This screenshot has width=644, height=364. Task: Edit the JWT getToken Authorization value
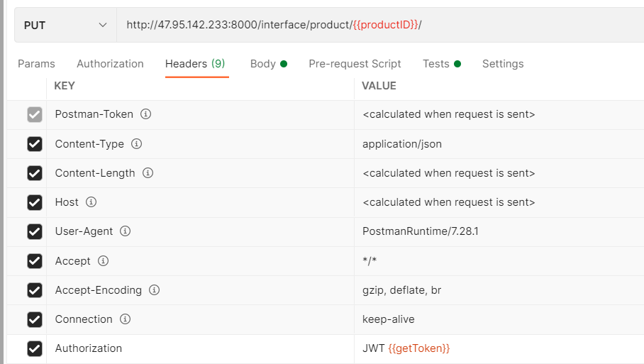(406, 348)
